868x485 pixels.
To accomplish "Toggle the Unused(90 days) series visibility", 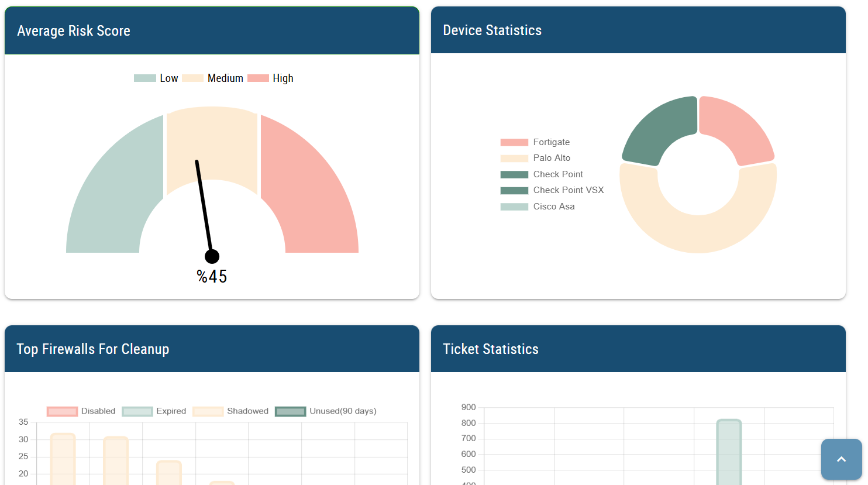I will [291, 411].
